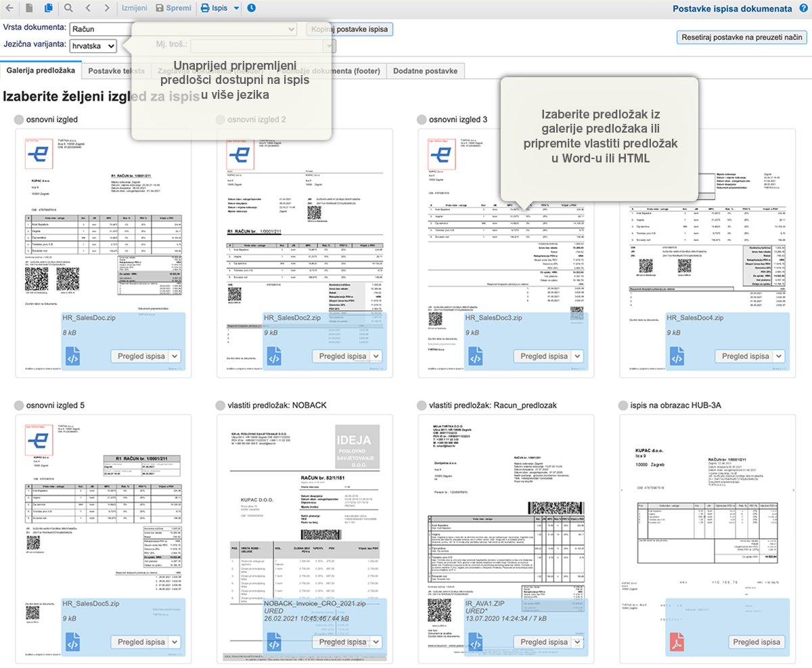
Task: Click the Ispis printer icon
Action: [x=206, y=9]
